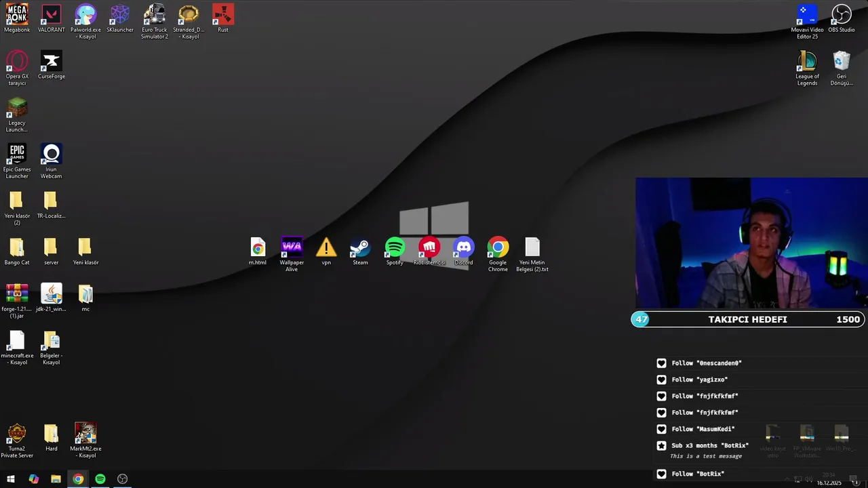Select the Discord desktop icon

pyautogui.click(x=464, y=251)
